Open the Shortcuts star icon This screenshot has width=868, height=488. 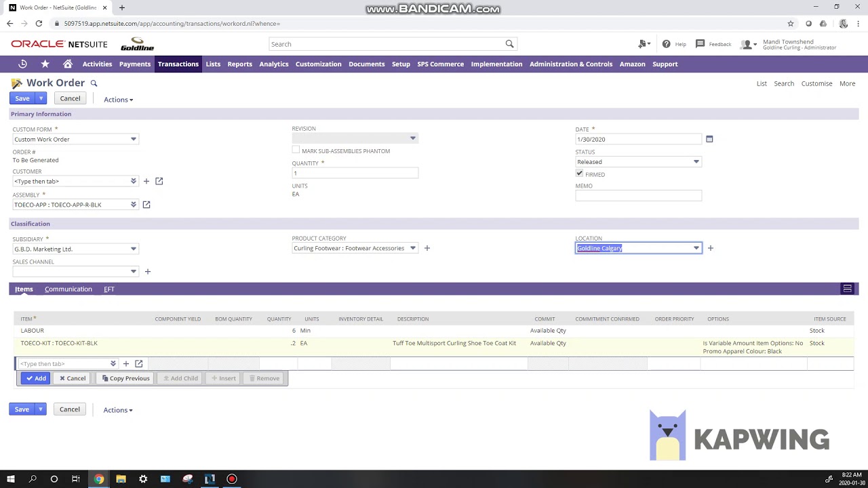coord(45,64)
